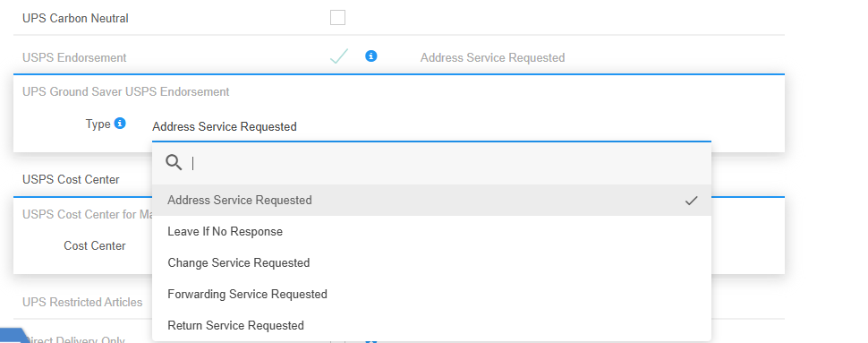Click the Address Service Requested summary text
The height and width of the screenshot is (343, 868).
(493, 57)
